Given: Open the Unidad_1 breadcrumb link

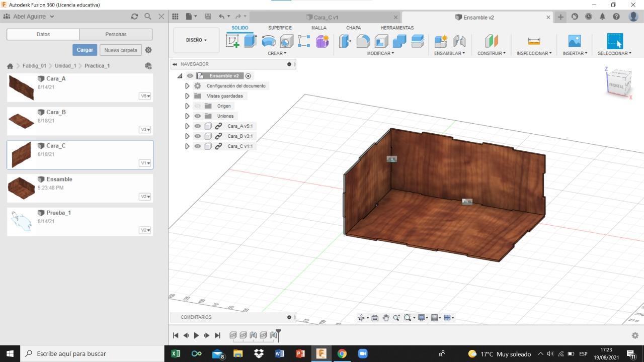Looking at the screenshot, I should (65, 66).
